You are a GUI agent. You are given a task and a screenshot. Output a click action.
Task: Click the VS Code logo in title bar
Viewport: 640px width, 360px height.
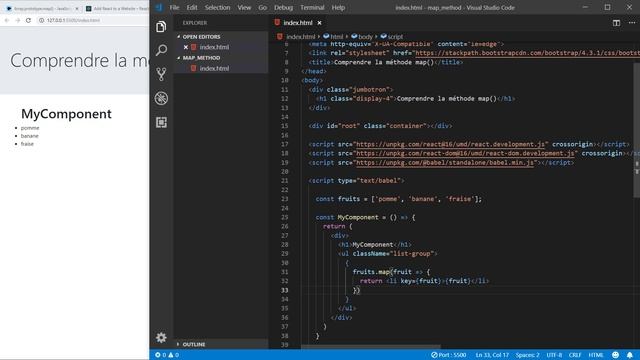[x=159, y=7]
